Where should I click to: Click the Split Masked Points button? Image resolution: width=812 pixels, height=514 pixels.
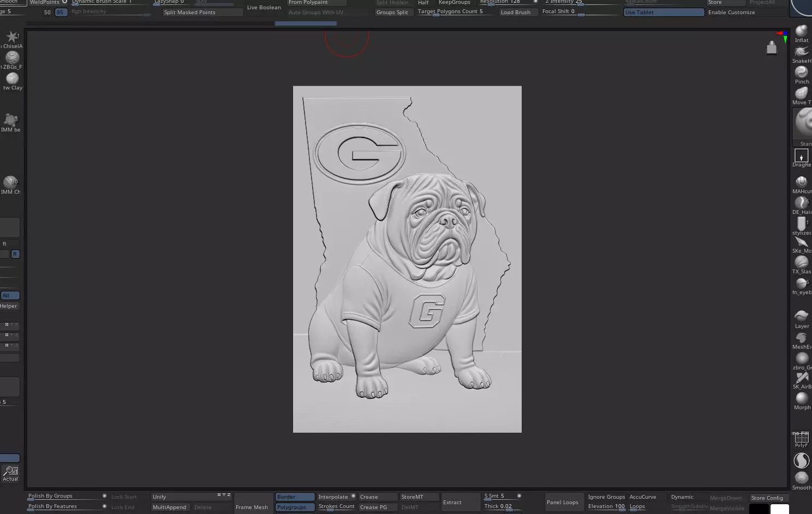pyautogui.click(x=202, y=12)
